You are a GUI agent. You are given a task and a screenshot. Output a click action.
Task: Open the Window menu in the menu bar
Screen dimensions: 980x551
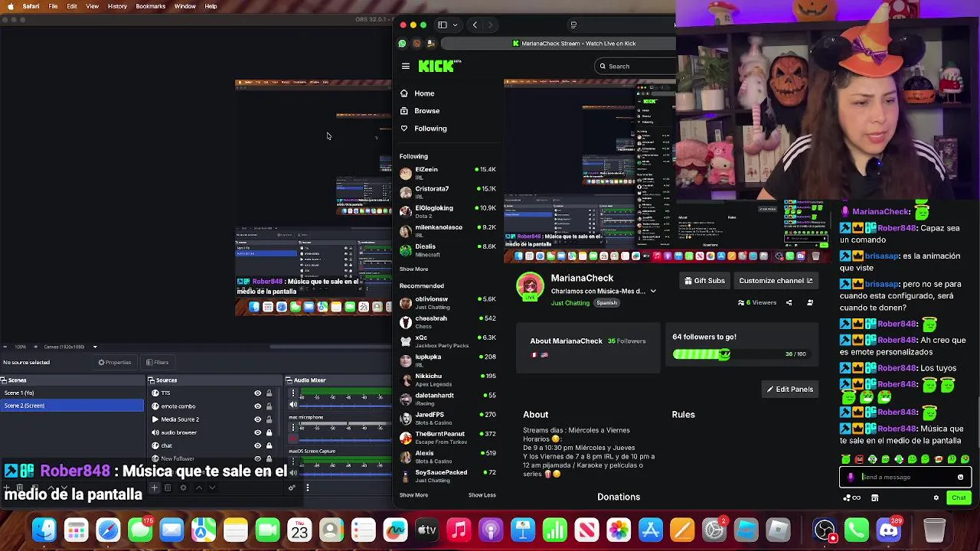(x=185, y=6)
